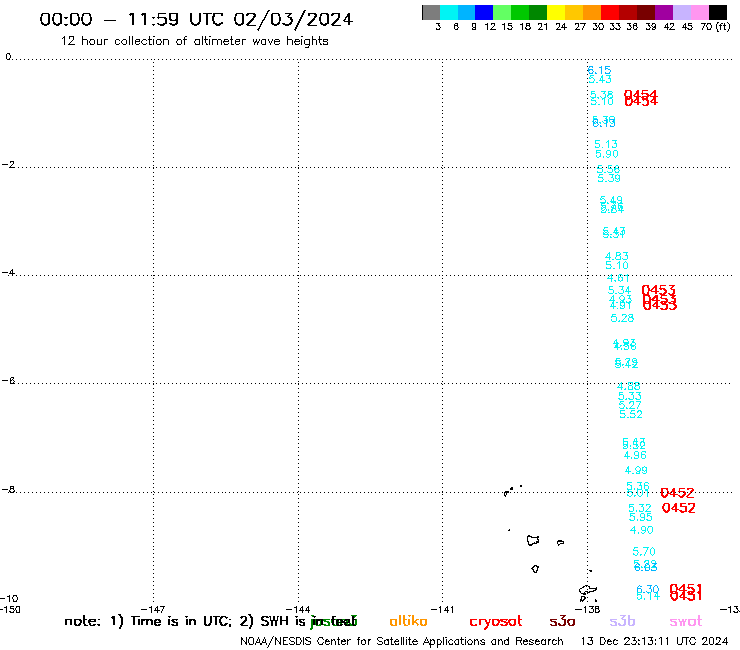Click the red '0451' time label
Viewport: 740px width, 650px height.
(686, 592)
